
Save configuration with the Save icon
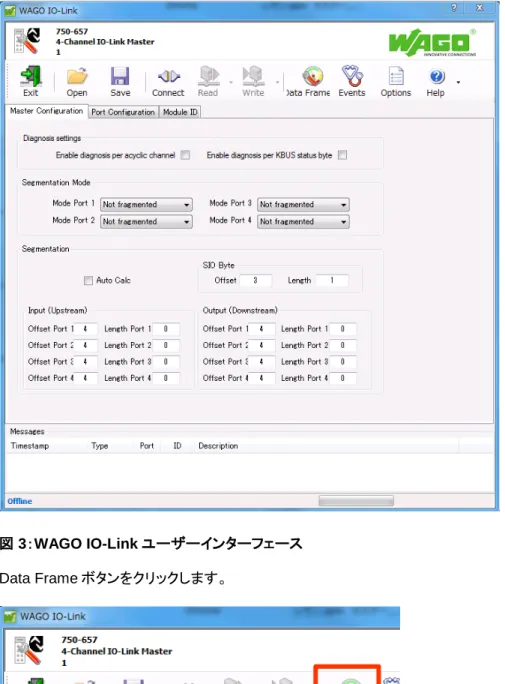[x=120, y=81]
